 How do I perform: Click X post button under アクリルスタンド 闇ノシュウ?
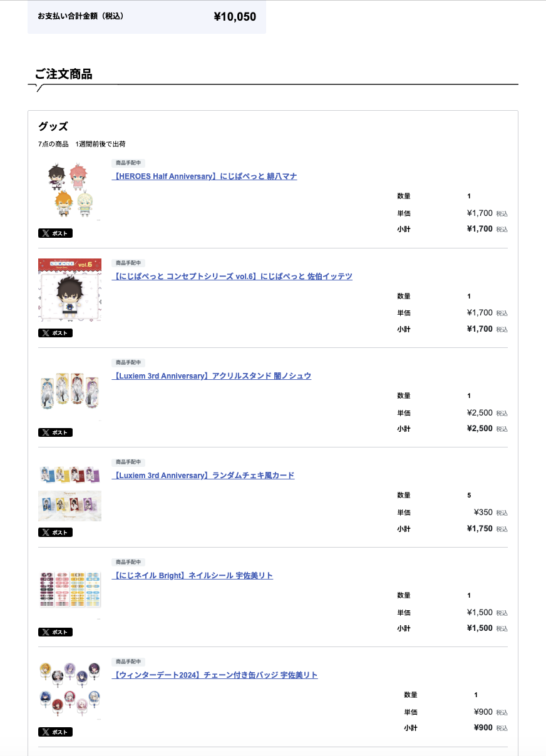point(55,432)
